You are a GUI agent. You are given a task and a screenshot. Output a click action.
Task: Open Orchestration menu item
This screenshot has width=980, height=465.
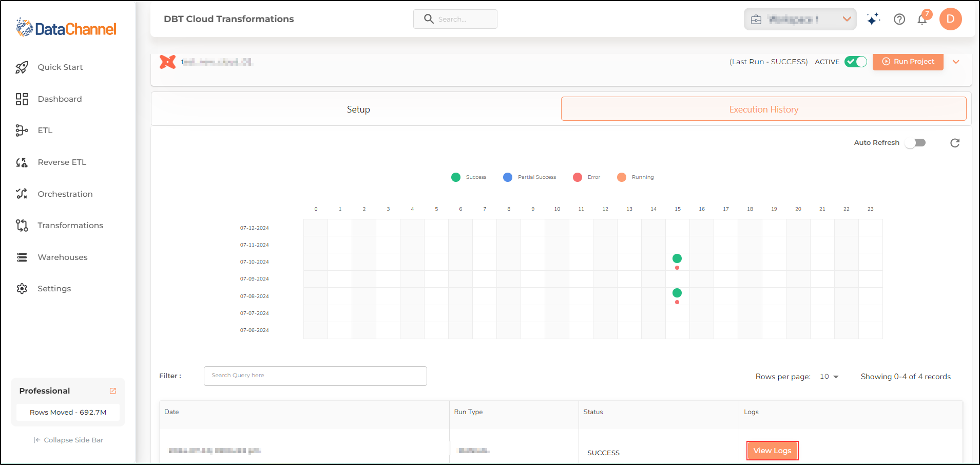click(x=65, y=194)
